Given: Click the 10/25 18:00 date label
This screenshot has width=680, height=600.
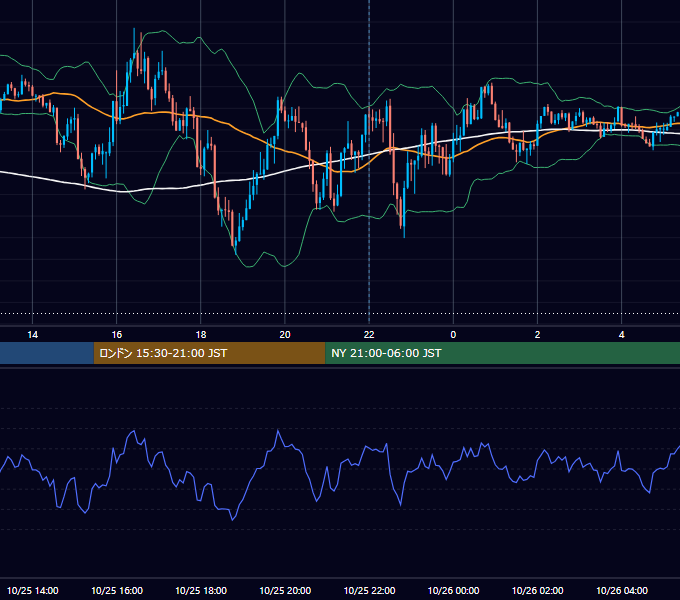Looking at the screenshot, I should coord(201,590).
